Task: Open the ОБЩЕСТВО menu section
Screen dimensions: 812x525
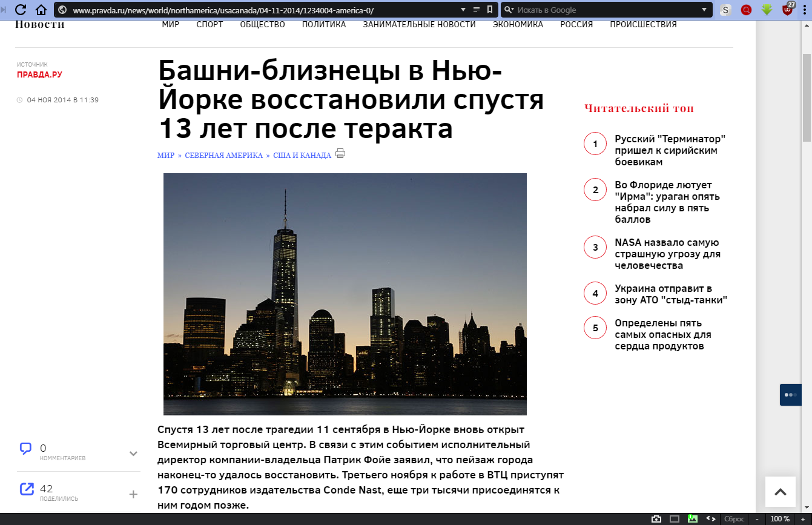Action: tap(262, 25)
